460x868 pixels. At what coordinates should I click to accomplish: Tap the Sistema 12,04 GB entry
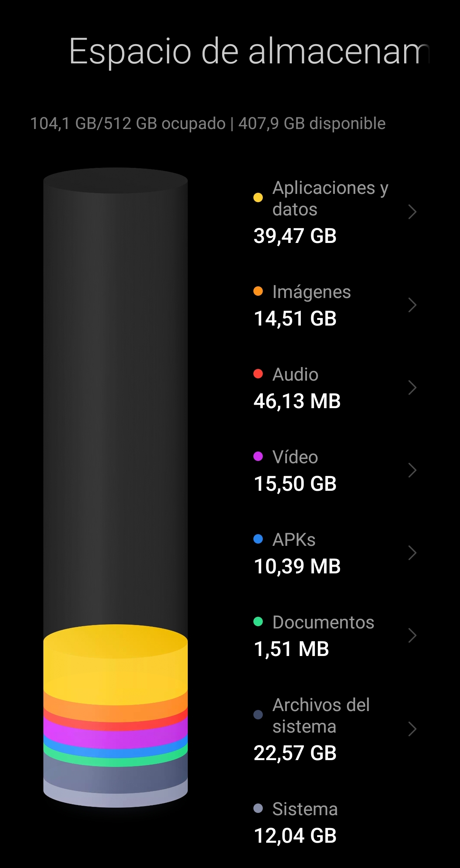[x=335, y=822]
